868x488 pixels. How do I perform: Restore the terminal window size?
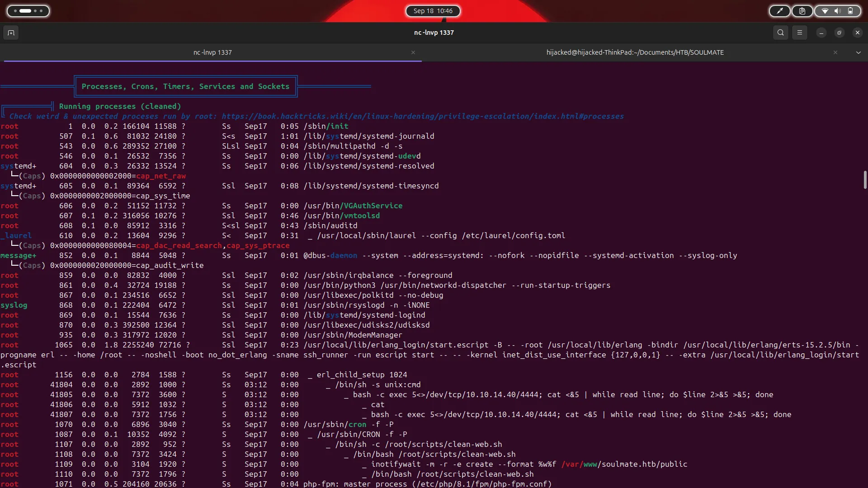[839, 33]
